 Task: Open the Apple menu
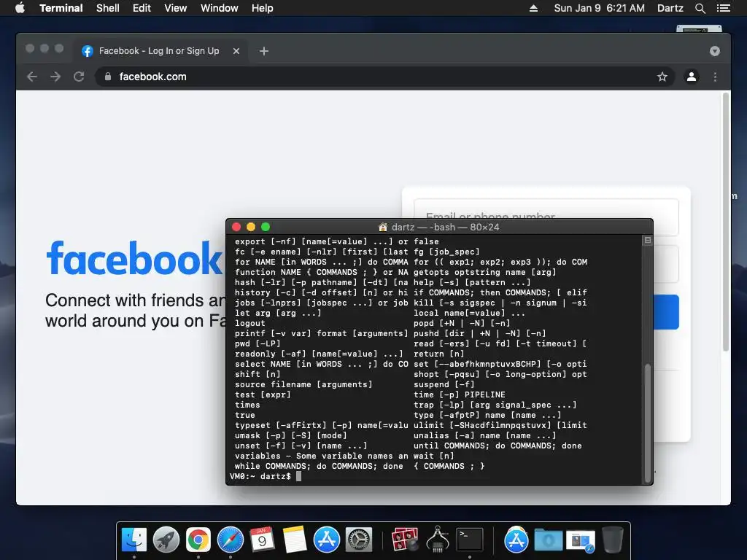(x=20, y=8)
